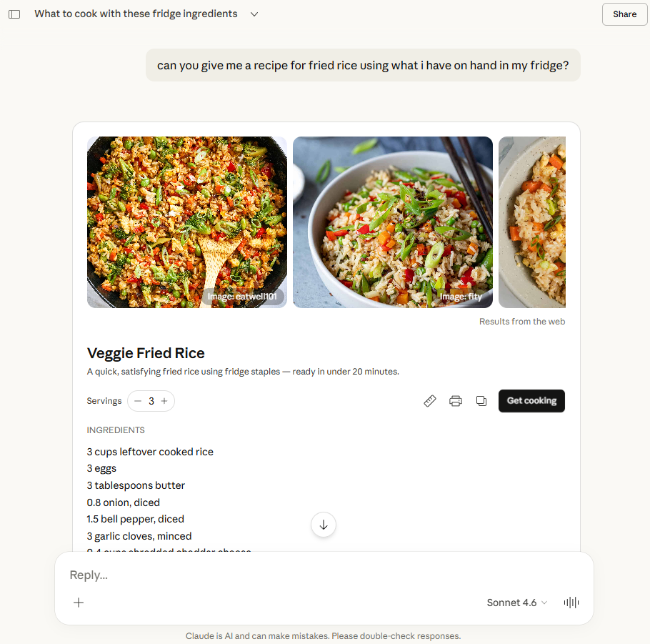
Task: Click the 'Get cooking' button
Action: tap(531, 401)
